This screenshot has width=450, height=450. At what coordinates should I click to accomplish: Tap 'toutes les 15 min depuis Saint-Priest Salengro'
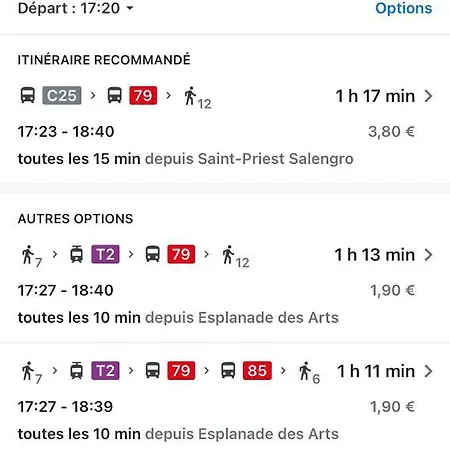185,159
